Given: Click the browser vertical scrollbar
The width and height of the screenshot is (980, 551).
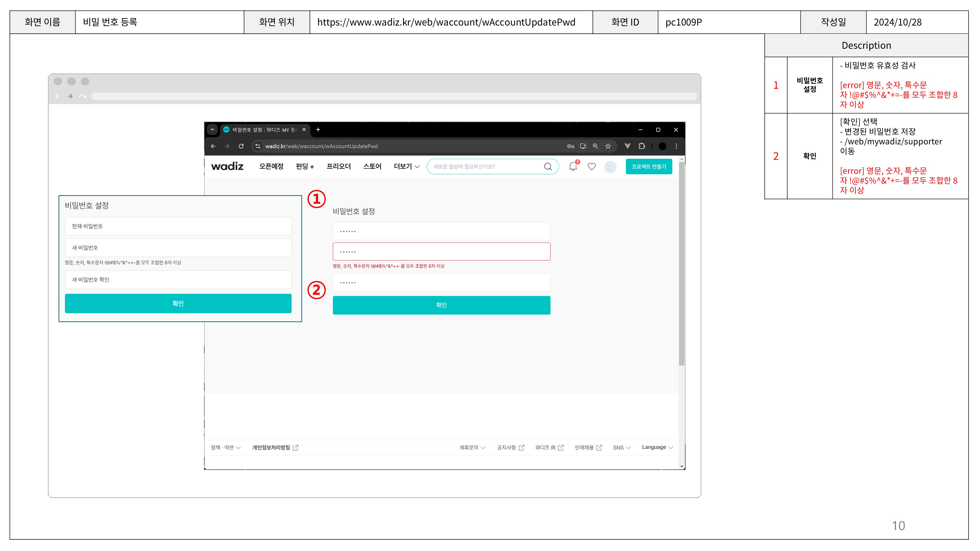Looking at the screenshot, I should 681,266.
